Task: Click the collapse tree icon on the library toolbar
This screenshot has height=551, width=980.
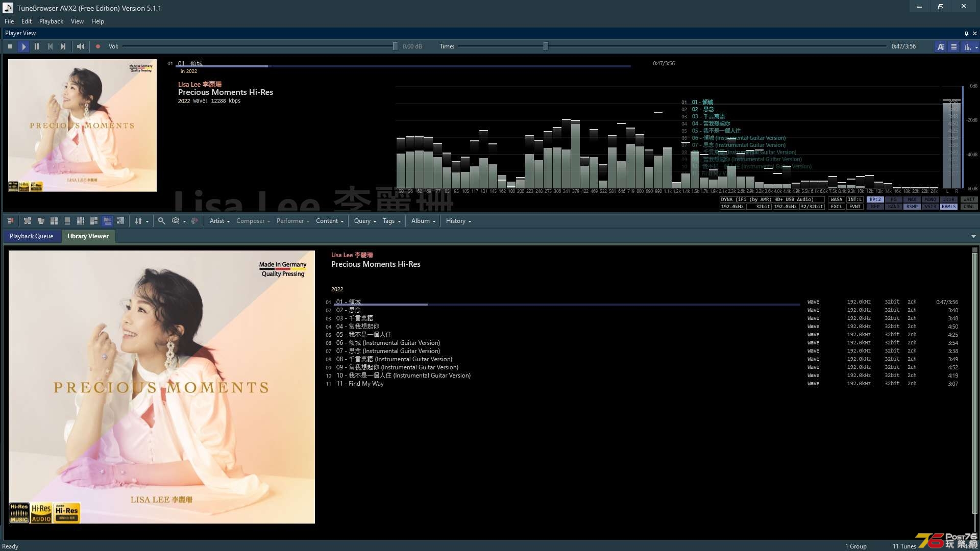Action: [x=41, y=221]
